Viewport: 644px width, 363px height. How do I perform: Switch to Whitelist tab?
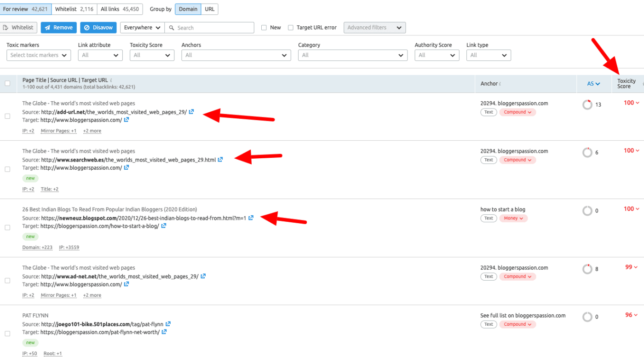click(74, 9)
